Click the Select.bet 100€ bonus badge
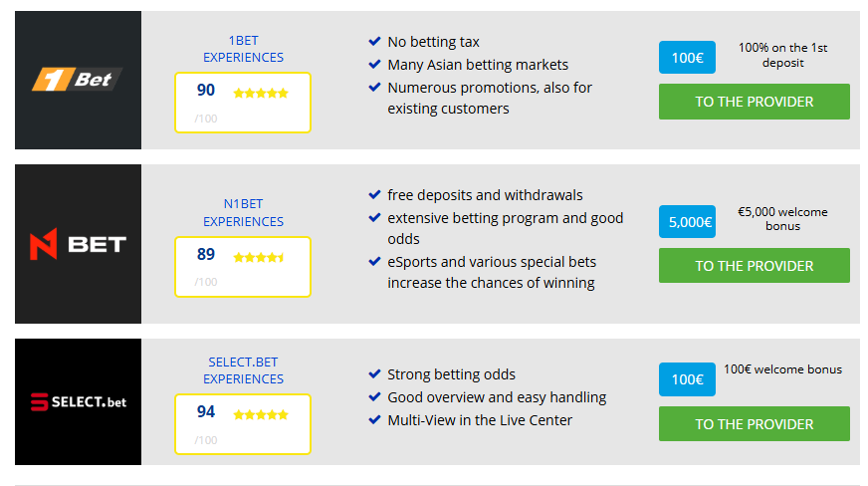Image resolution: width=868 pixels, height=486 pixels. (687, 379)
